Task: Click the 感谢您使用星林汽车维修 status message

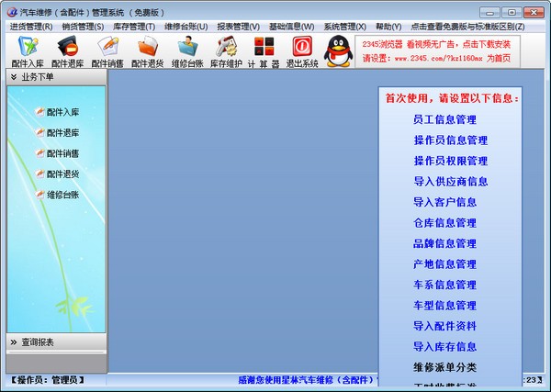Action: [308, 380]
